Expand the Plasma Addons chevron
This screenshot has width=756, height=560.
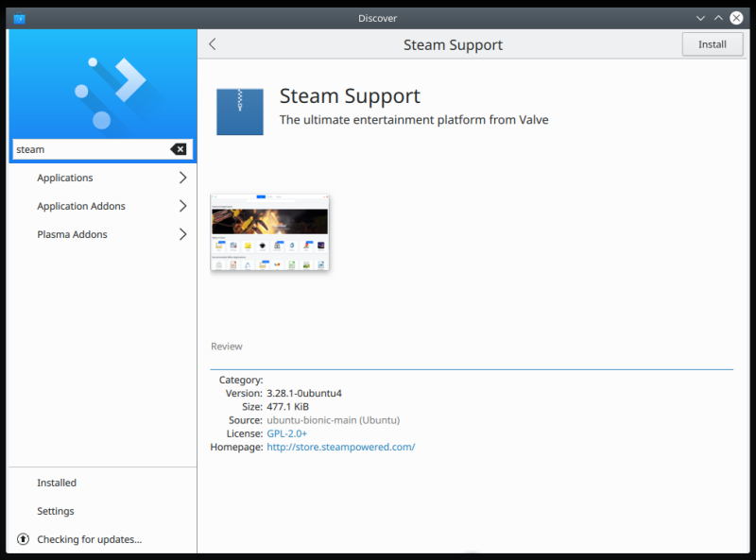[x=182, y=234]
